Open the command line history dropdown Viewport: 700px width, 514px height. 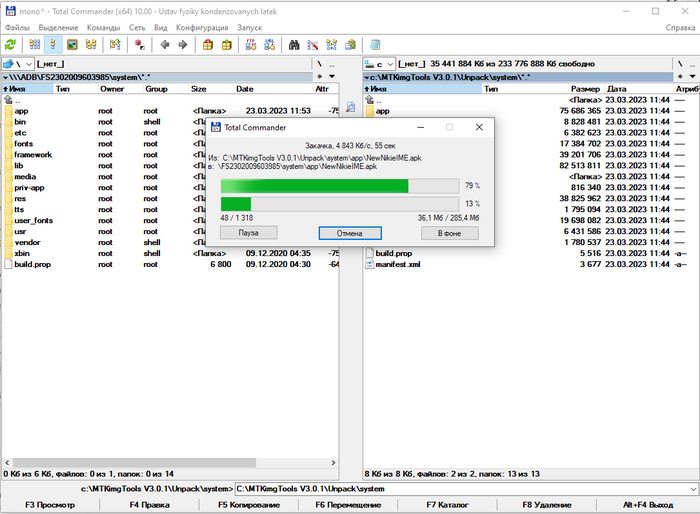point(693,489)
